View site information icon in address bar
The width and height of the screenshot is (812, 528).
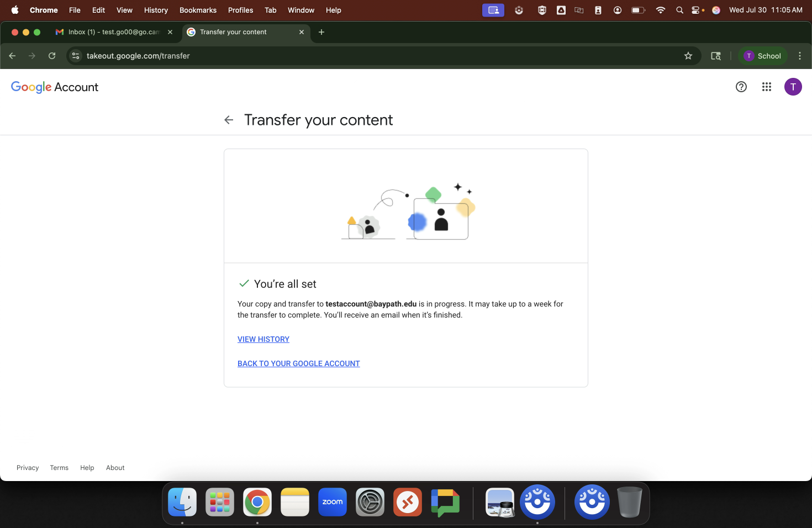[x=76, y=56]
